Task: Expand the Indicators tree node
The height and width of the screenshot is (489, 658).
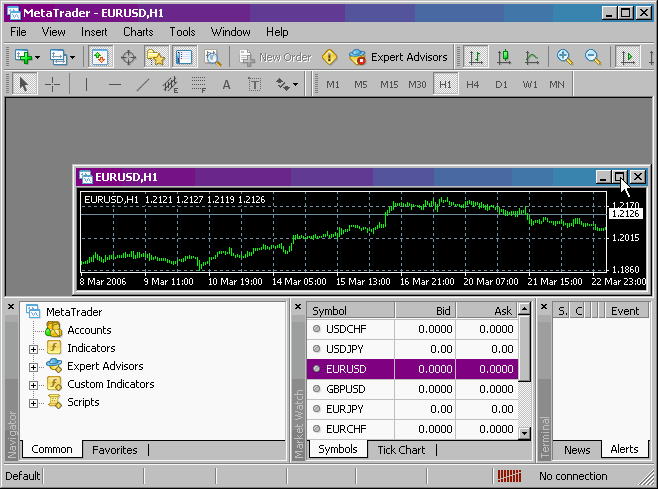Action: [x=34, y=349]
